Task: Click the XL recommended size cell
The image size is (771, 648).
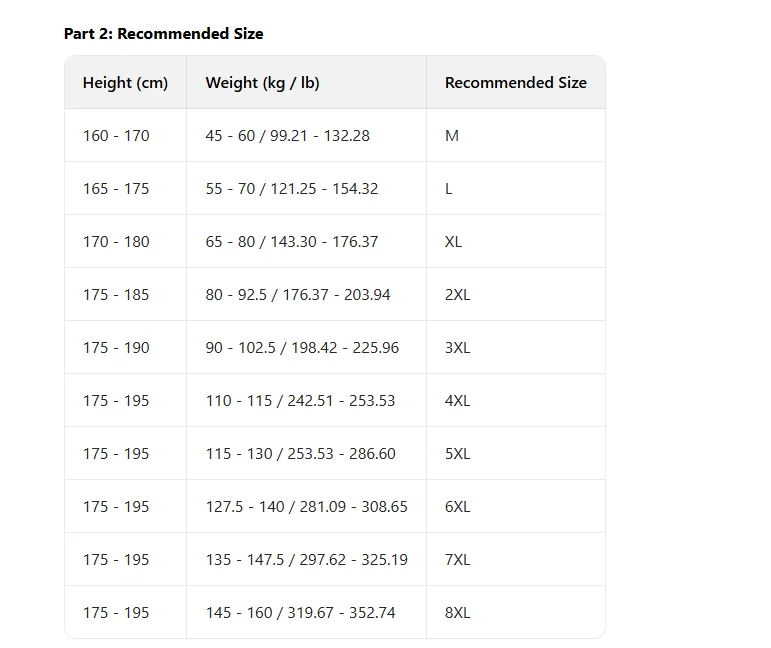Action: 454,242
